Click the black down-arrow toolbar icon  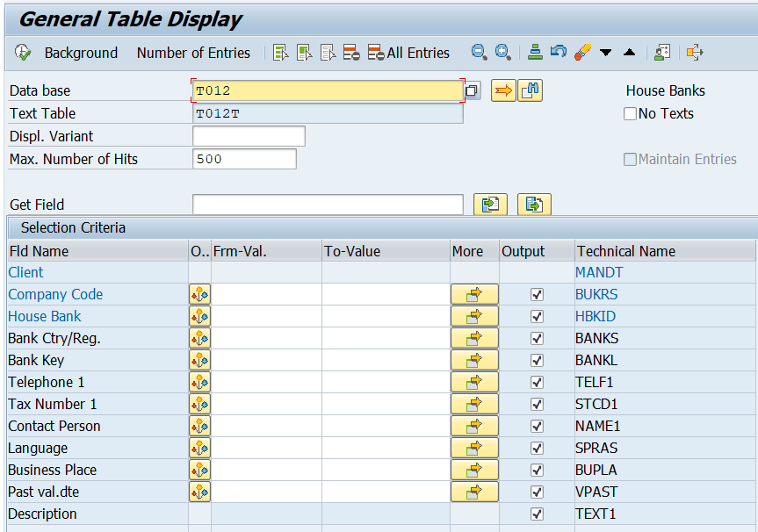point(606,52)
